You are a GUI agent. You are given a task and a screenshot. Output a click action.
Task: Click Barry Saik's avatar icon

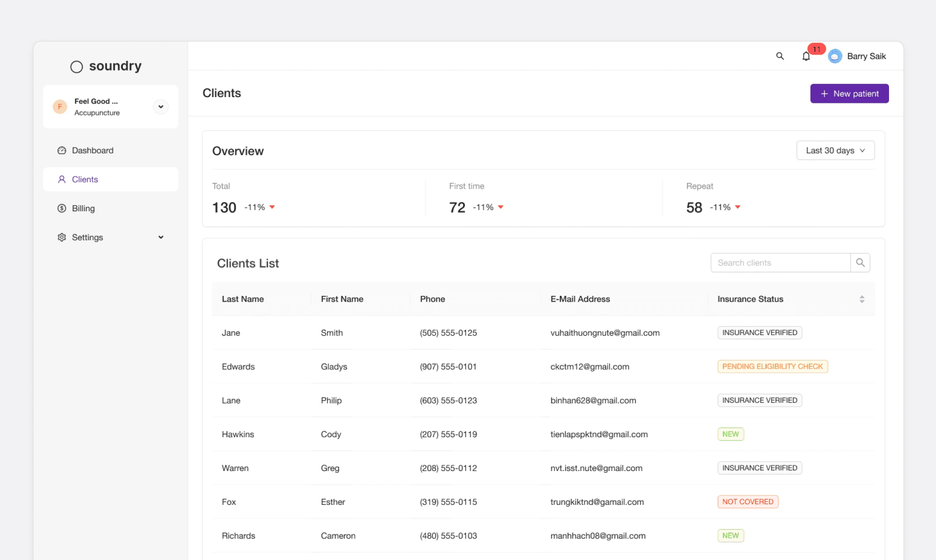pos(835,56)
